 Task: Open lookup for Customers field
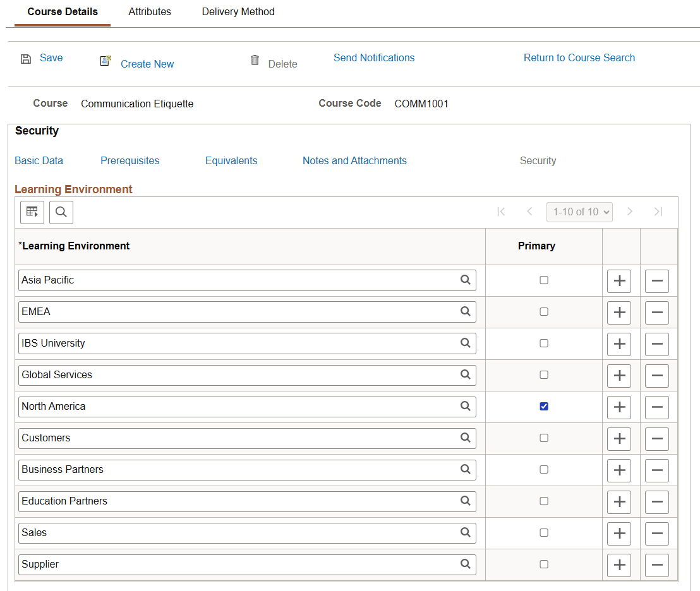coord(465,438)
